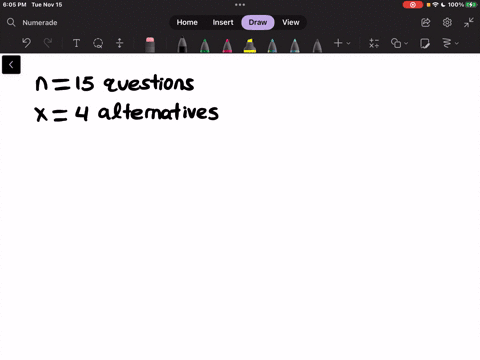This screenshot has height=360, width=480.
Task: Pick the black pen
Action: [x=182, y=45]
